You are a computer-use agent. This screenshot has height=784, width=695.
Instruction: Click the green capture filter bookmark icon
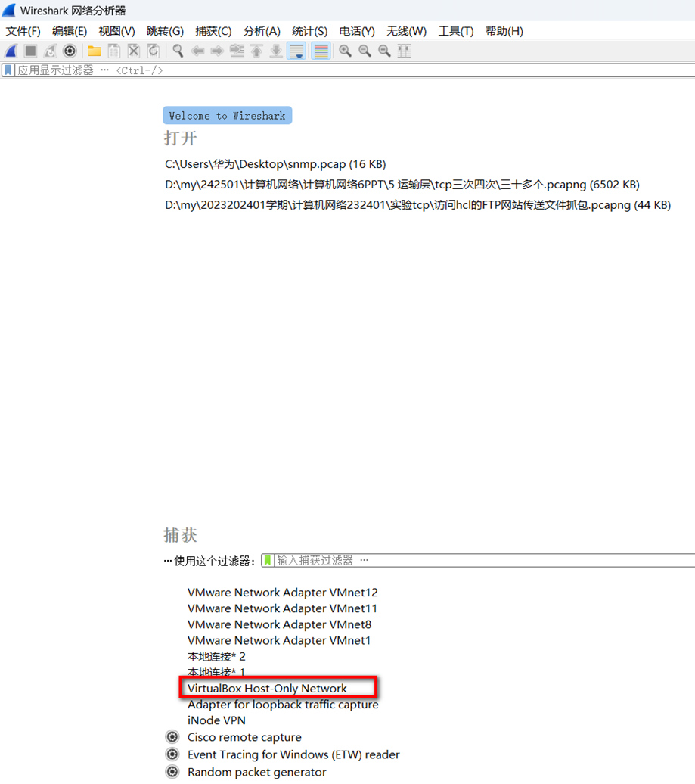pyautogui.click(x=268, y=561)
